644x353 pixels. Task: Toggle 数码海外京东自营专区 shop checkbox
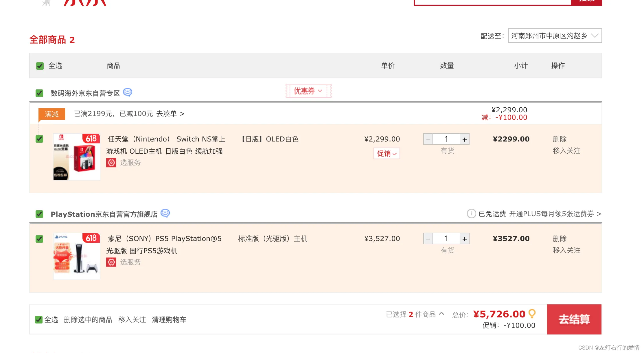click(39, 93)
